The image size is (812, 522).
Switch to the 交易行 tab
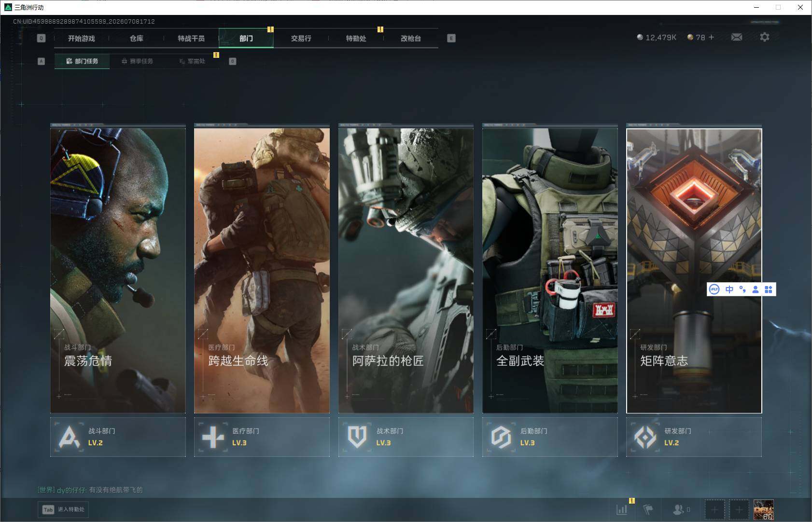click(x=301, y=38)
